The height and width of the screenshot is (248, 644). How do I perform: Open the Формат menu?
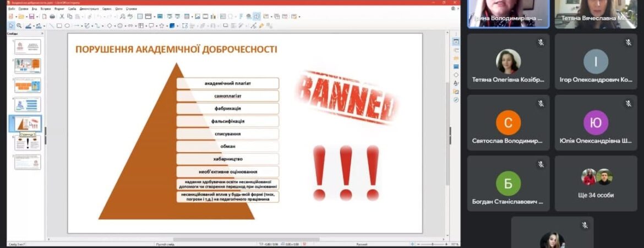coord(59,8)
